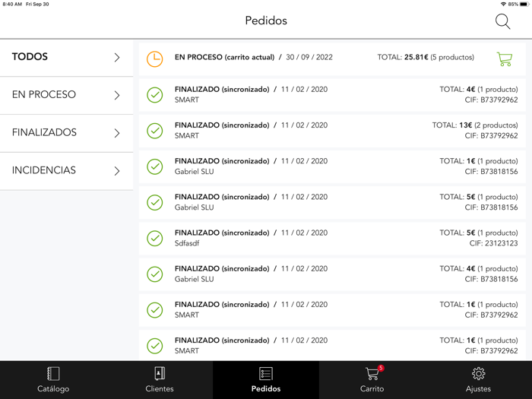Open Catálogo notebook icon in bottom bar

53,374
